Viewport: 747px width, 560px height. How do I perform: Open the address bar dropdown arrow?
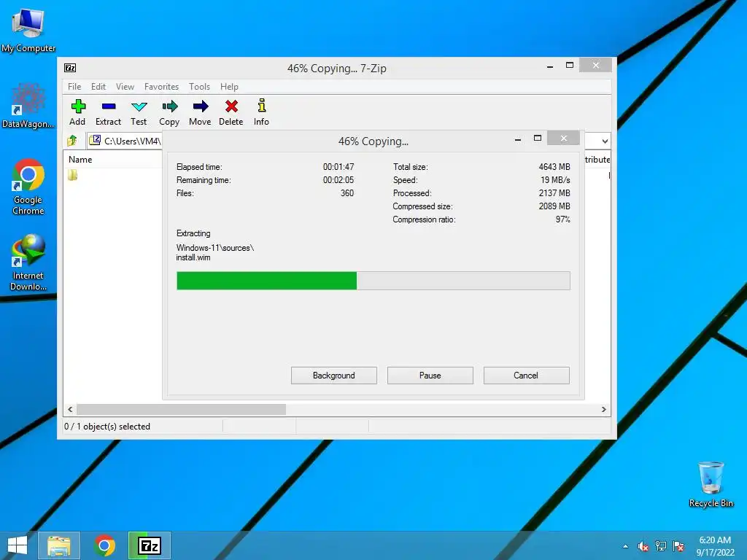605,141
